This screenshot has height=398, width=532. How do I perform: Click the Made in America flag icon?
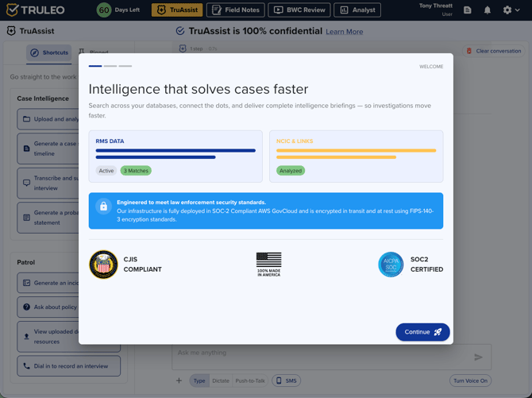pos(268,265)
